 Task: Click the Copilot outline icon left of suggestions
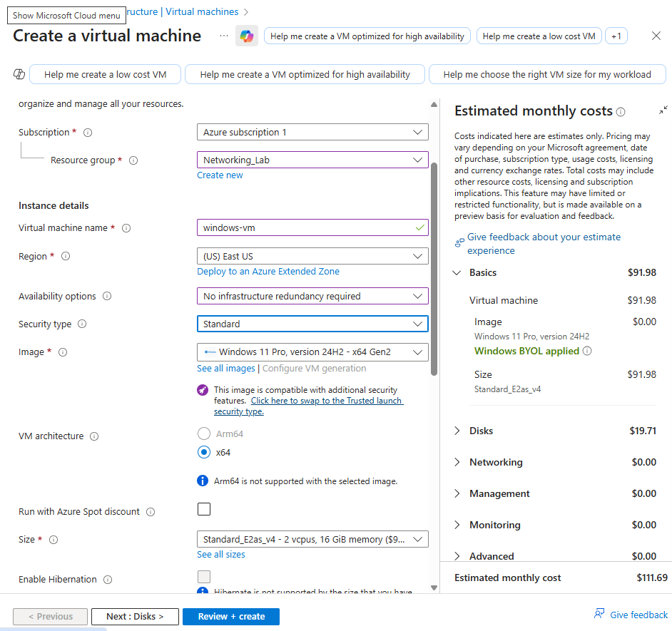coord(19,74)
